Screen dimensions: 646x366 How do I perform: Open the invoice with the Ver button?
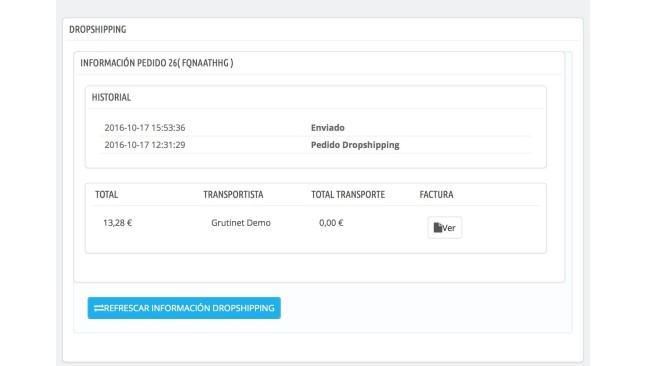tap(445, 228)
